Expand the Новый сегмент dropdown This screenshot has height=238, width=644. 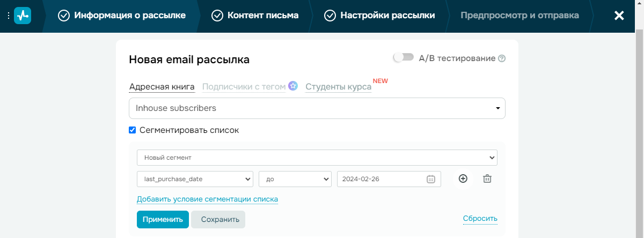pos(317,158)
